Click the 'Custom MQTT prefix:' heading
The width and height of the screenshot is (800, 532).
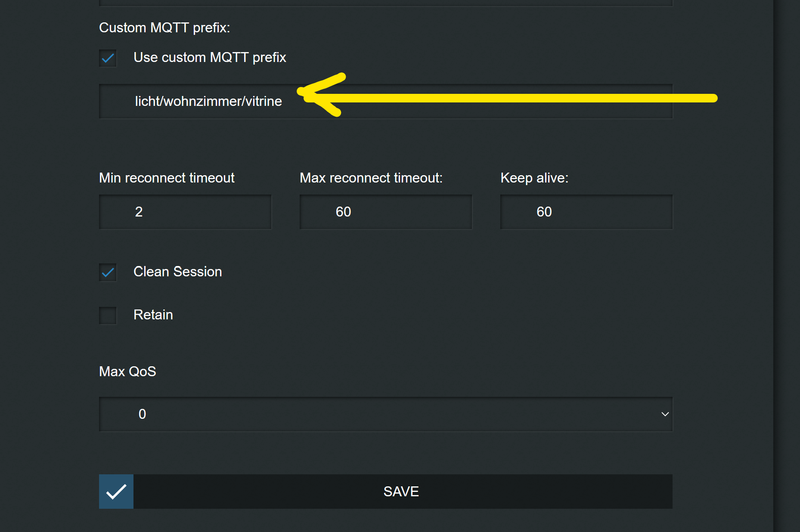[x=164, y=28]
